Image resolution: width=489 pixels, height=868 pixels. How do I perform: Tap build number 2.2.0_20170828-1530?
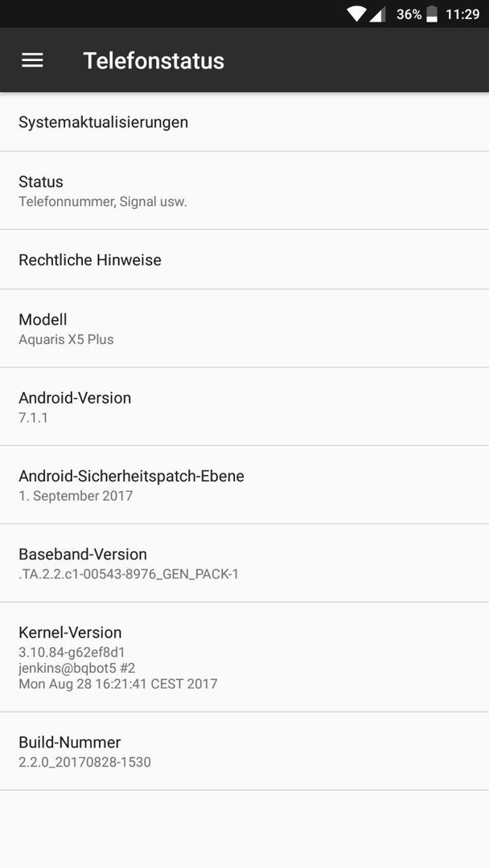(84, 762)
